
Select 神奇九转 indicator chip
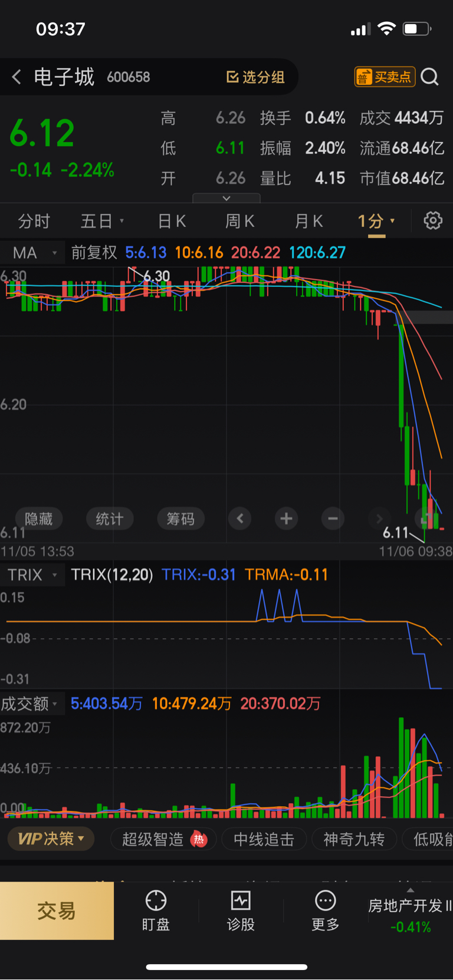tap(354, 839)
